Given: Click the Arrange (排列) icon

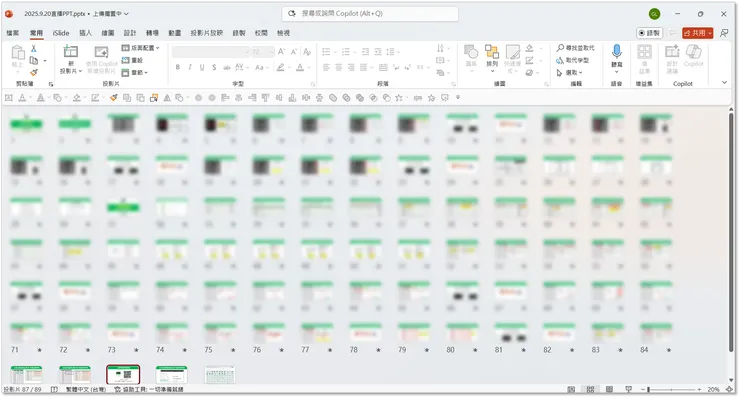Looking at the screenshot, I should (492, 53).
